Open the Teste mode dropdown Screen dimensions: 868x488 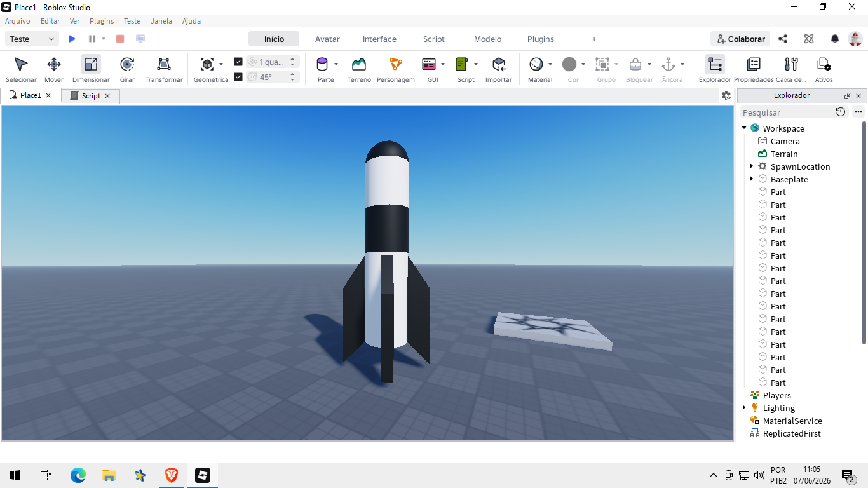[x=32, y=39]
